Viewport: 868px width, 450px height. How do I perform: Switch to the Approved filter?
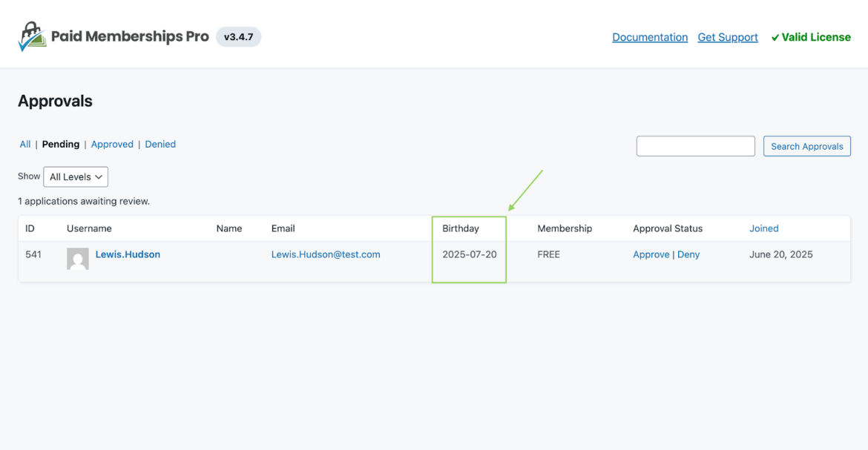(x=112, y=144)
